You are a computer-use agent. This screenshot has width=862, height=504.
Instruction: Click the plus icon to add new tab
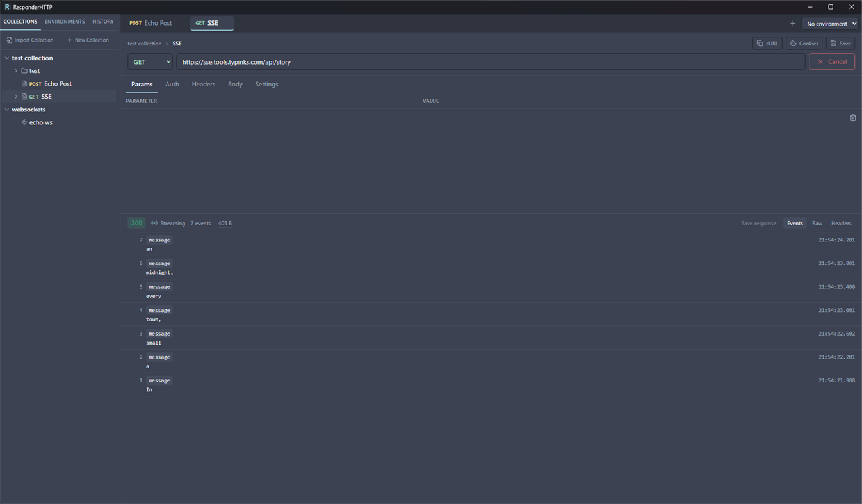tap(792, 24)
